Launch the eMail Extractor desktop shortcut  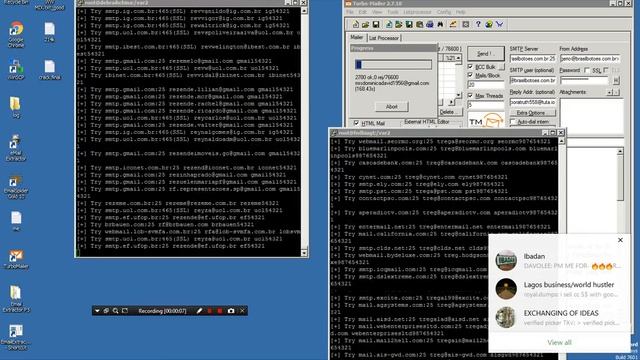click(x=16, y=147)
